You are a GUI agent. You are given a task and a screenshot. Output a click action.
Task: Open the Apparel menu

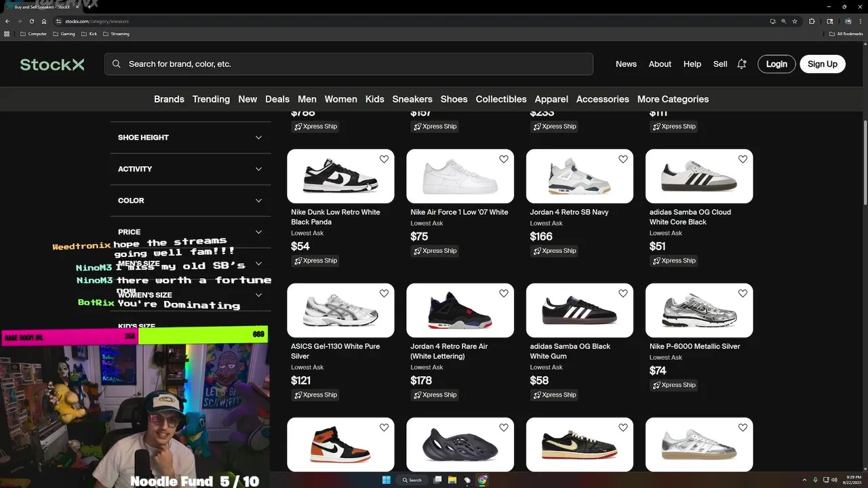tap(551, 99)
